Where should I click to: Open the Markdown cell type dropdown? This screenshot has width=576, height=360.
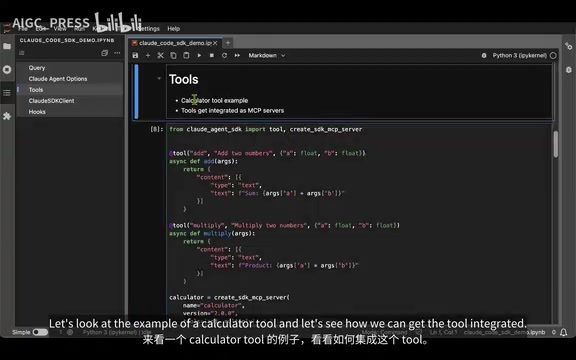point(267,55)
